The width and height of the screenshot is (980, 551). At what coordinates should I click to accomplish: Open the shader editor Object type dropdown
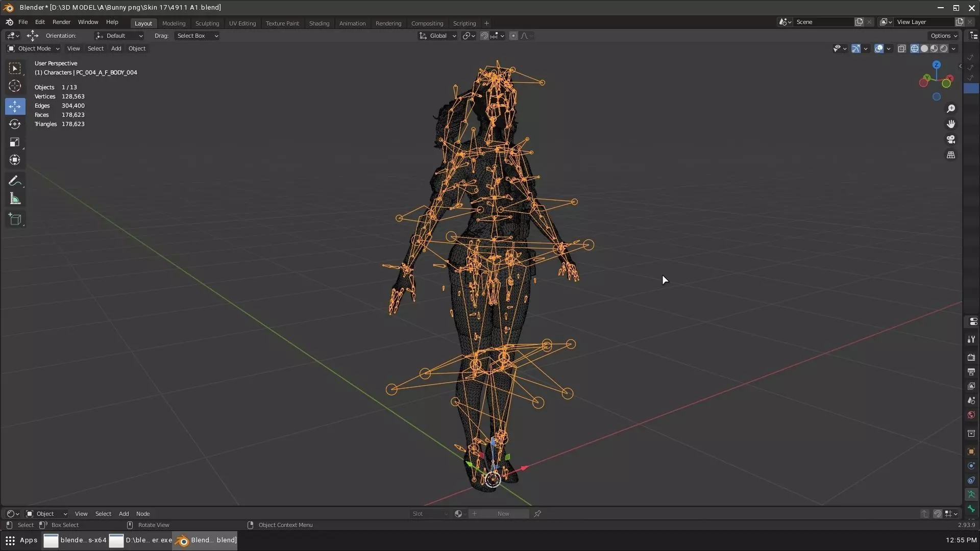[46, 514]
